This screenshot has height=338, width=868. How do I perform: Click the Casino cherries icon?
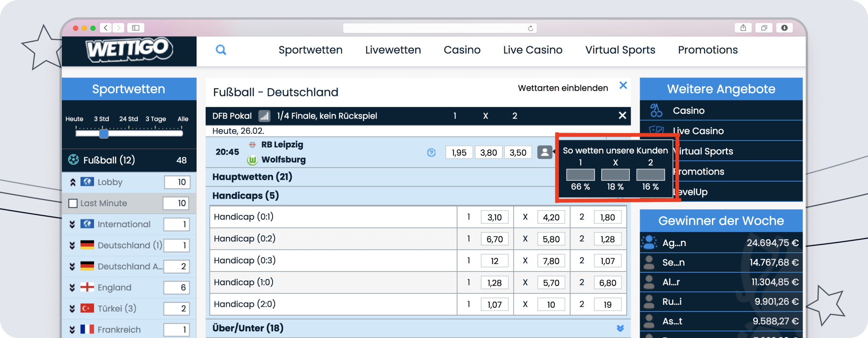[656, 111]
